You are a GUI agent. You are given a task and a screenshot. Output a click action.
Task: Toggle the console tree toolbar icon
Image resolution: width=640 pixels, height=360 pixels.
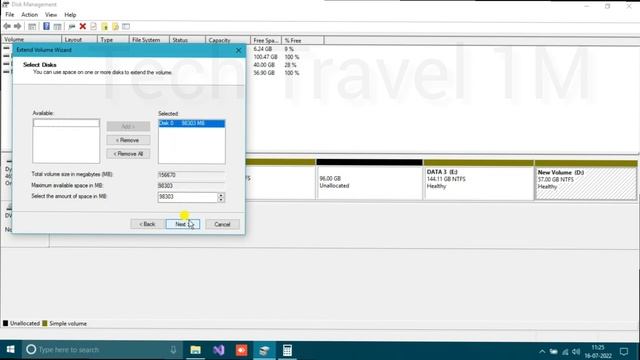32,27
